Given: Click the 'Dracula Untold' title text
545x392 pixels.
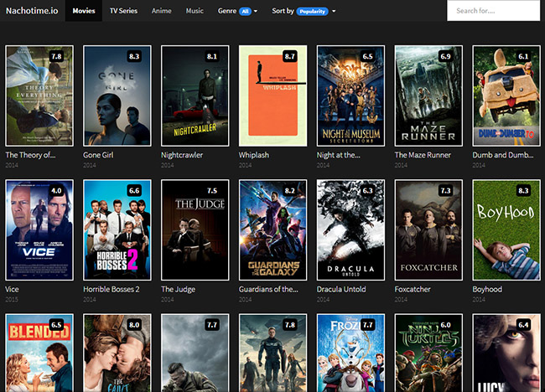Looking at the screenshot, I should pyautogui.click(x=341, y=289).
